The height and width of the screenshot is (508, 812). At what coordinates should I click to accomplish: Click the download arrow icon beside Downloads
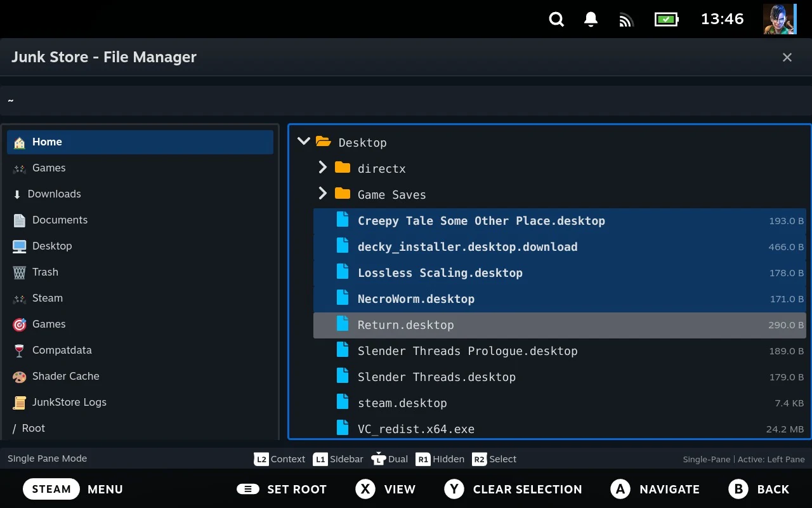coord(17,194)
